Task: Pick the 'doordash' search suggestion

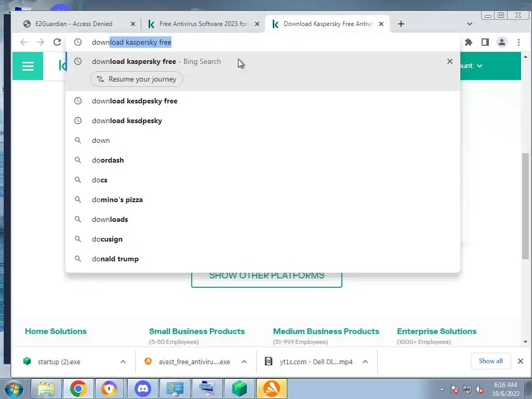Action: (x=263, y=160)
